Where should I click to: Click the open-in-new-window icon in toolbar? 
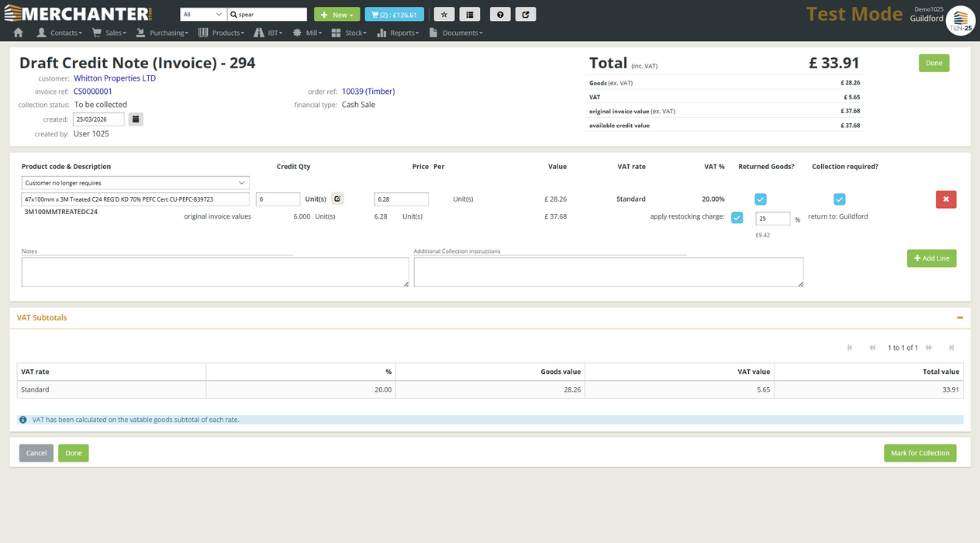[525, 15]
